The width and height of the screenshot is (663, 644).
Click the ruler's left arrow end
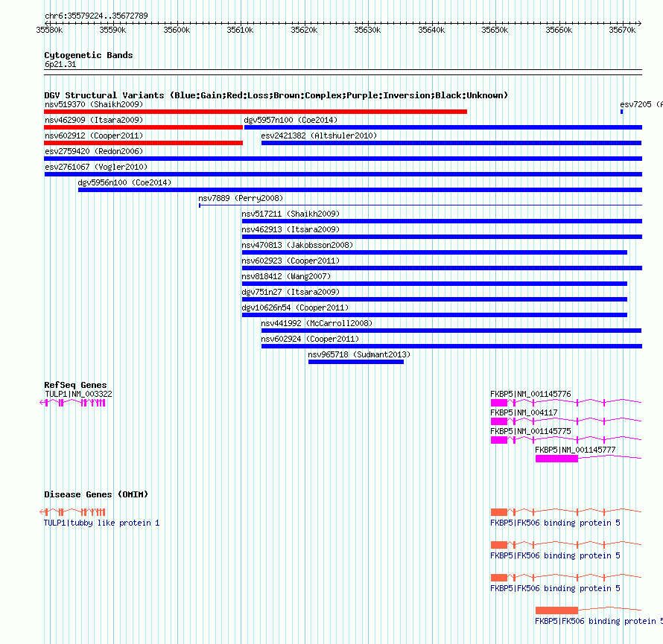pyautogui.click(x=46, y=23)
